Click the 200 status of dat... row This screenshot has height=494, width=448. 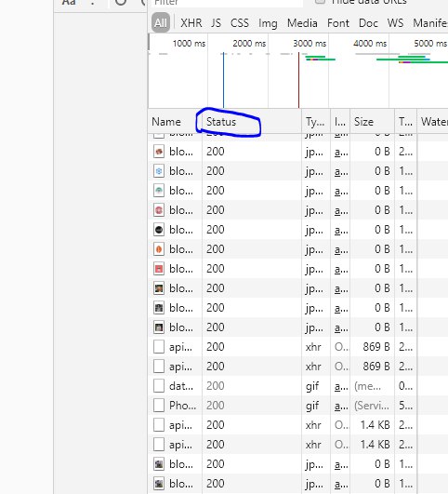tap(216, 386)
